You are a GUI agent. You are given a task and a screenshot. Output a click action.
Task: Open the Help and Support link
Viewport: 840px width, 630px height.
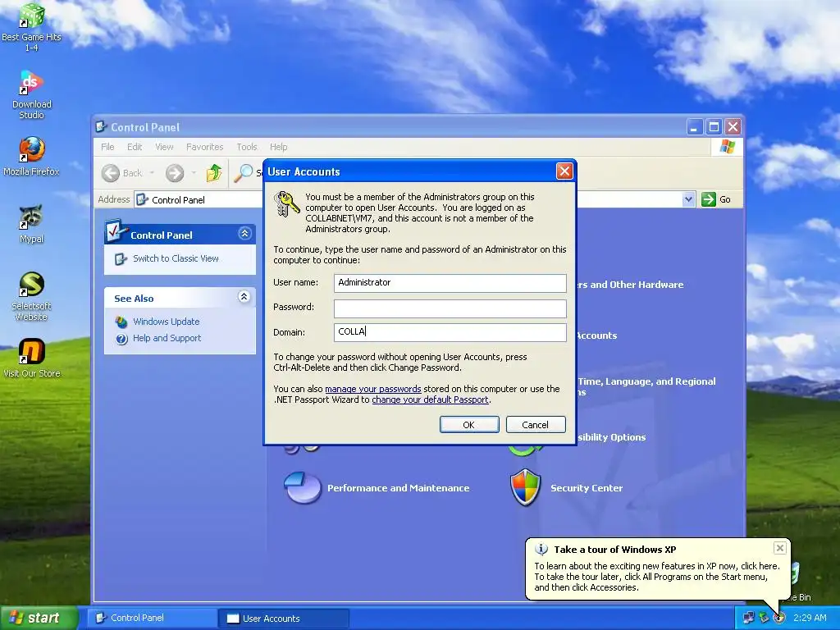click(167, 338)
